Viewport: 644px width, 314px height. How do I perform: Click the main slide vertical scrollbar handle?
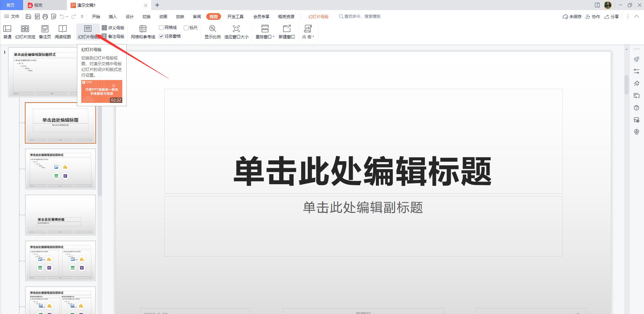(627, 85)
